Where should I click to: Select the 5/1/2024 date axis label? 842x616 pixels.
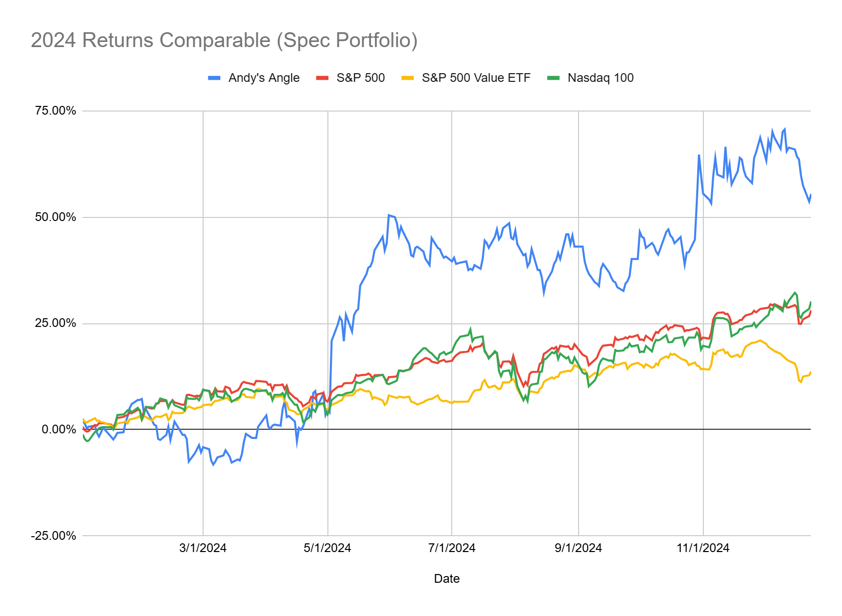tap(327, 548)
